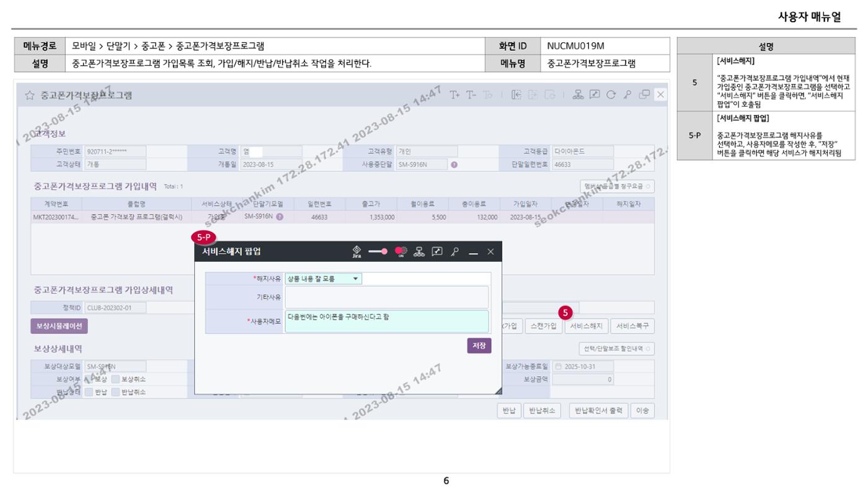Check the 보상취소 checkbox
868x489 pixels.
[115, 379]
